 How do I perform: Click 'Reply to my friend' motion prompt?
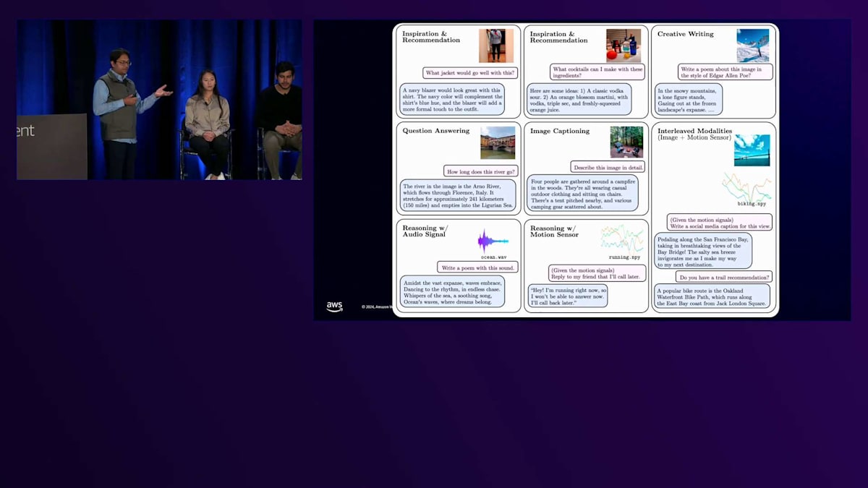(x=597, y=273)
